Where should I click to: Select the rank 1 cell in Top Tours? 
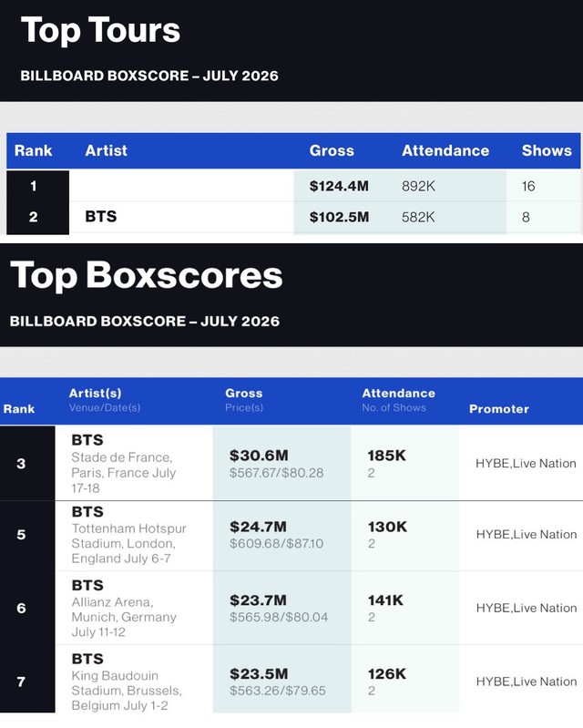pos(34,186)
